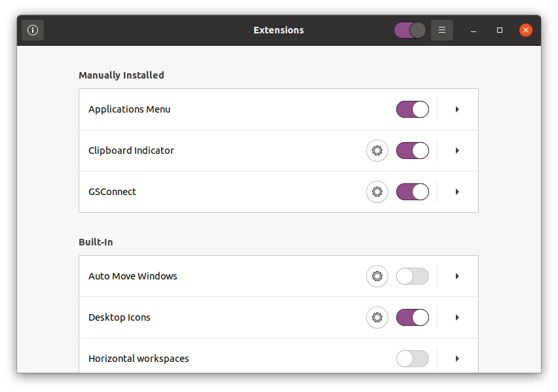Click the info button in the header bar
Viewport: 558px width, 392px height.
[33, 30]
